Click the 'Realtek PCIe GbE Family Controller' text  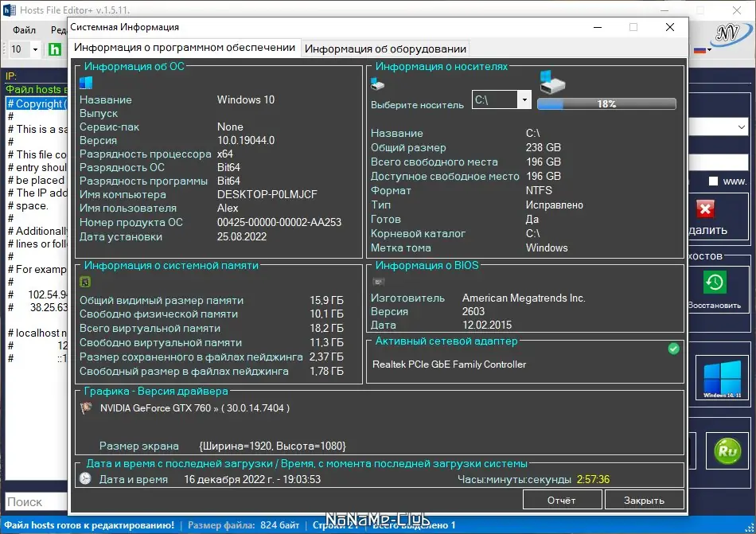(449, 364)
